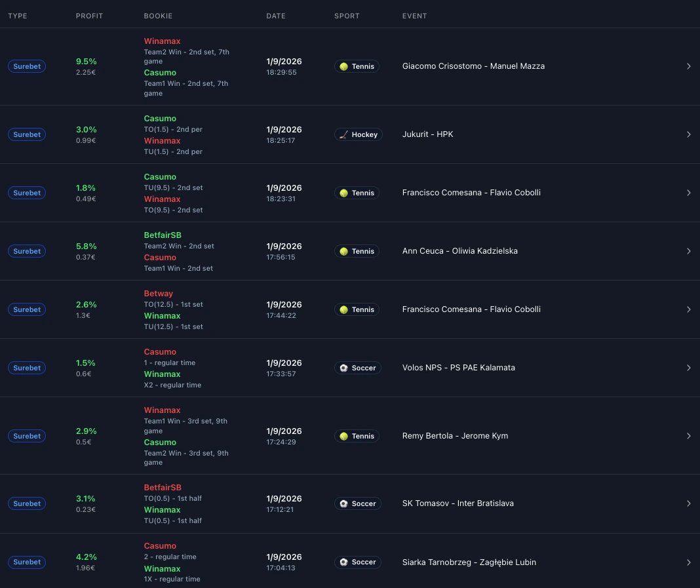700x588 pixels.
Task: Click the Surebet badge in the 2.6% row
Action: pyautogui.click(x=27, y=309)
